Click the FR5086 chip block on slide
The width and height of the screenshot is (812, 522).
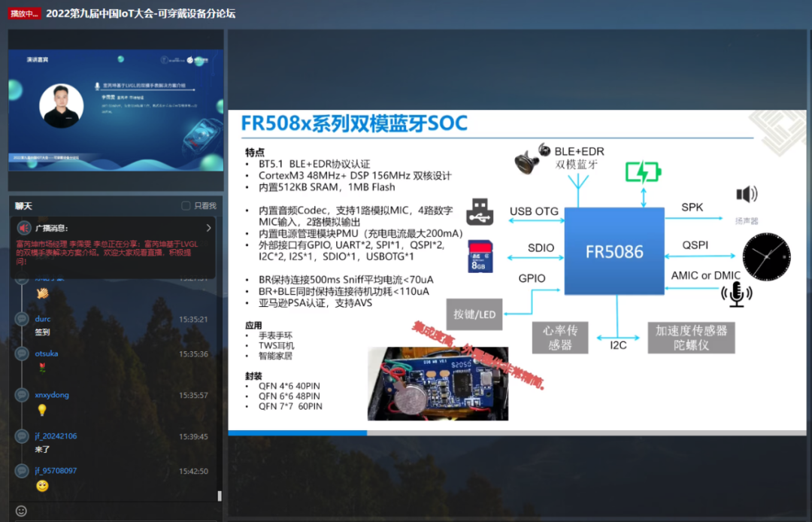(x=614, y=252)
